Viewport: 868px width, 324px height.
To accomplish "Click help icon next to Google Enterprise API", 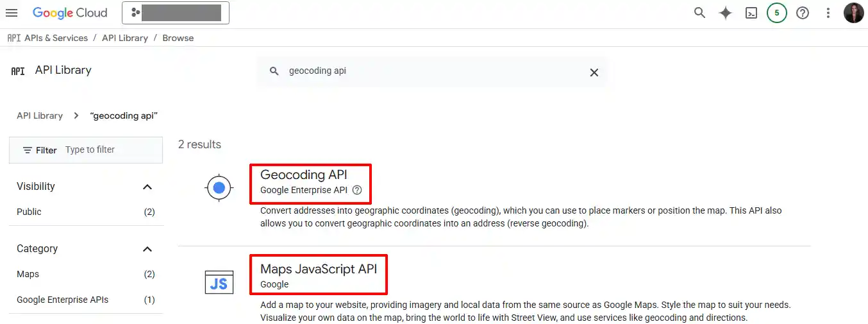I will pyautogui.click(x=358, y=190).
